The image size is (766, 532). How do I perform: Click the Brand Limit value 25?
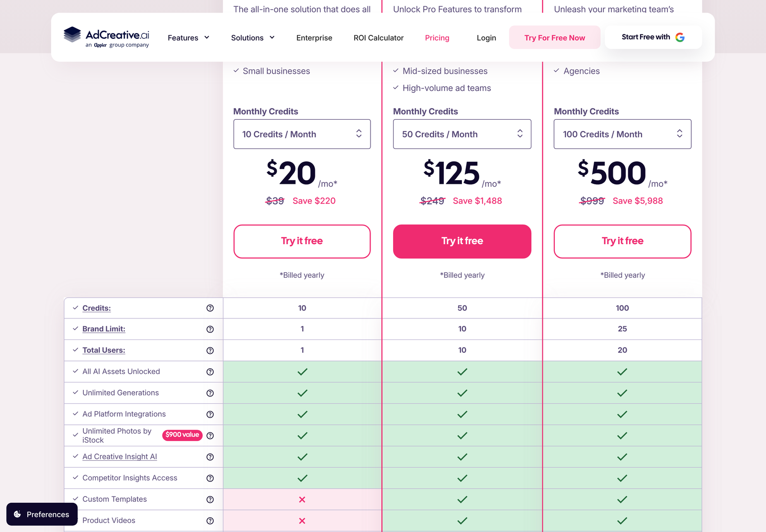point(622,329)
